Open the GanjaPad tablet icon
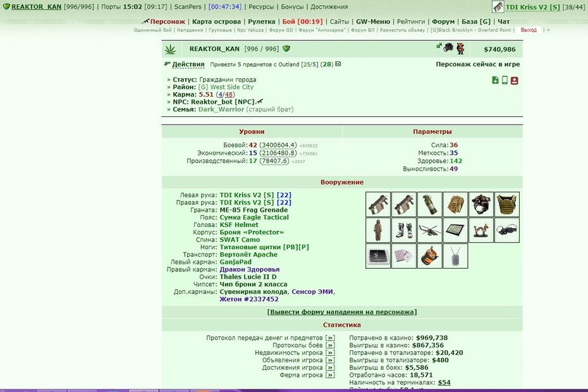The image size is (588, 392). point(455,230)
